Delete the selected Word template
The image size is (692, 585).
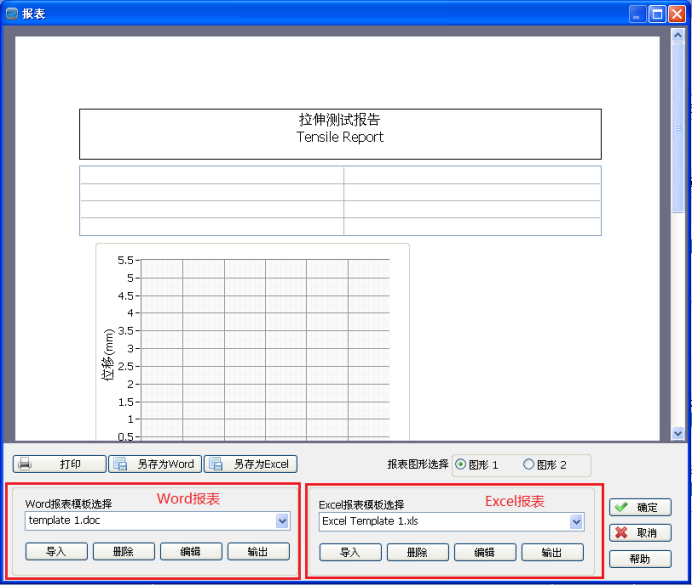124,551
